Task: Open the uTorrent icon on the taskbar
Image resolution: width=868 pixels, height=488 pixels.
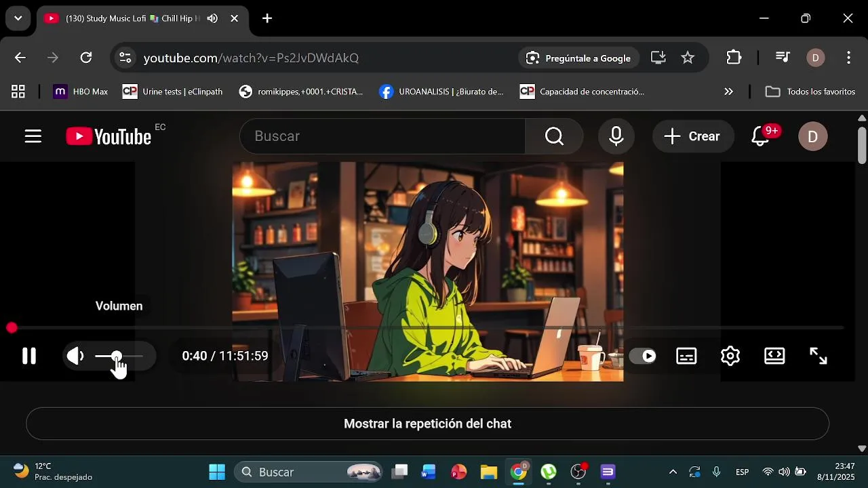Action: [x=548, y=472]
